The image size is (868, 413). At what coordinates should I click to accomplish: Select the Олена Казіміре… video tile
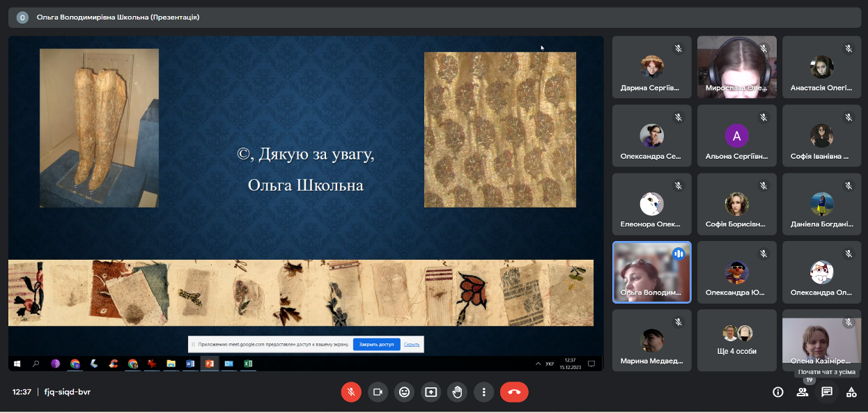(821, 340)
